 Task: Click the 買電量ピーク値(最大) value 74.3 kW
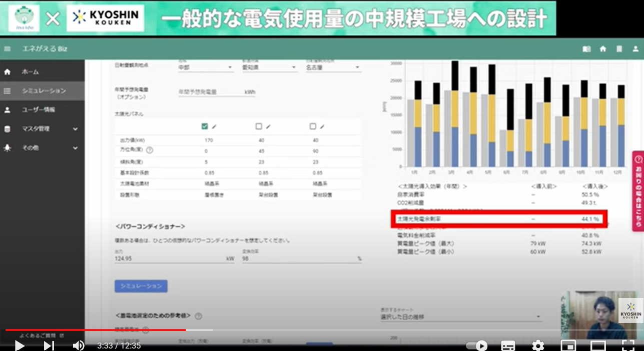[x=591, y=243]
